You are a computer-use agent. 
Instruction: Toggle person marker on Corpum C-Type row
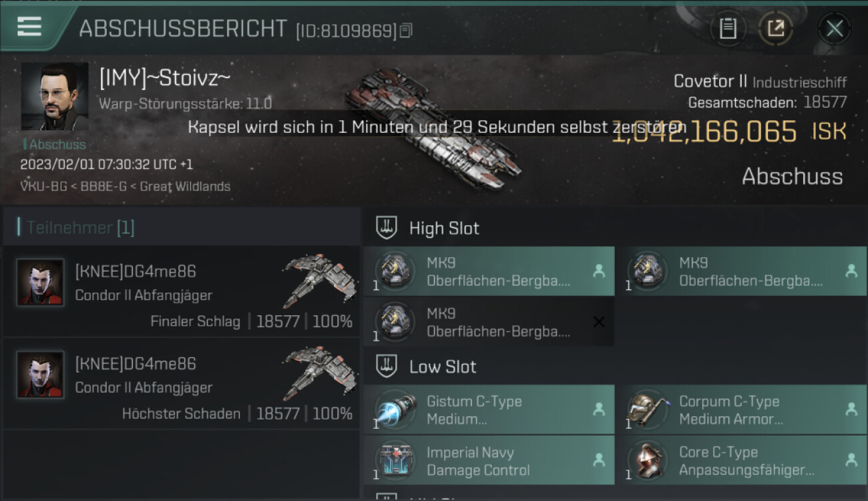point(851,409)
